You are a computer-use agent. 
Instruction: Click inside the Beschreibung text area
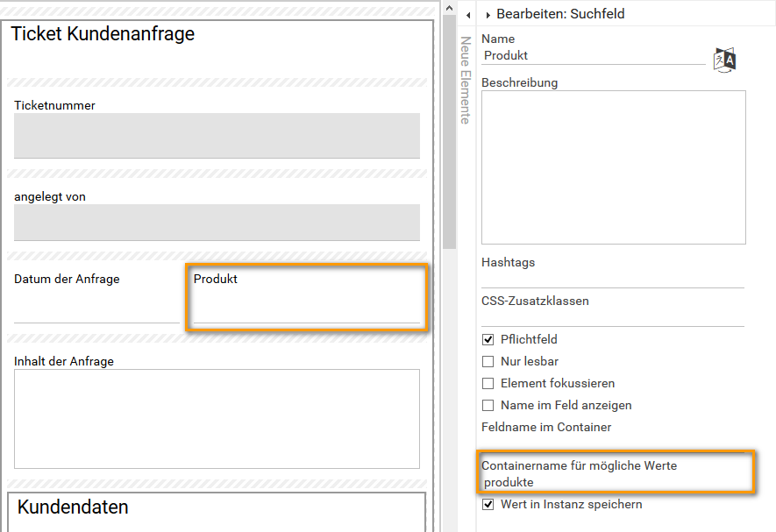tap(613, 167)
